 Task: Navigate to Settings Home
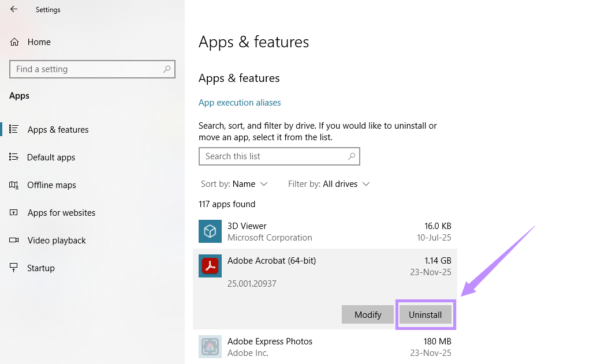(x=39, y=42)
